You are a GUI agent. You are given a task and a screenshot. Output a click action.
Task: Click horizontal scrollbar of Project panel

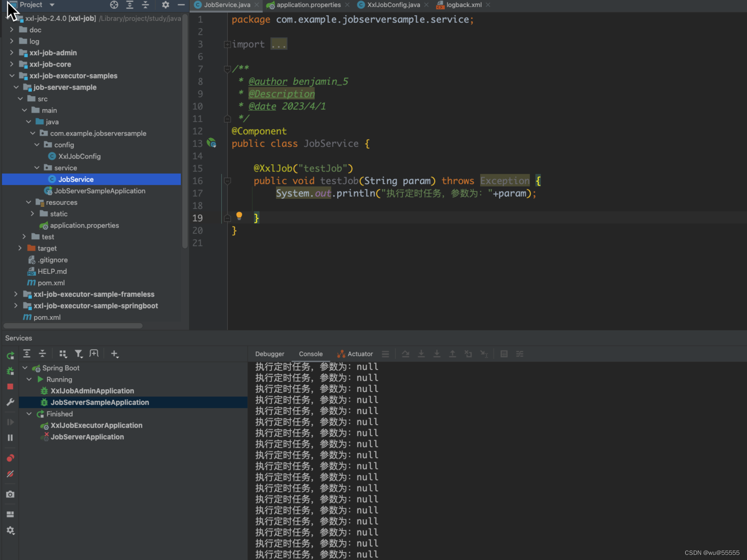pos(73,326)
